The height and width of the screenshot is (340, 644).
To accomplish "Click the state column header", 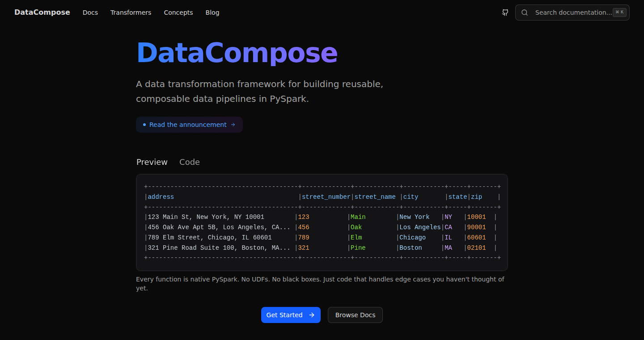I will coord(458,197).
